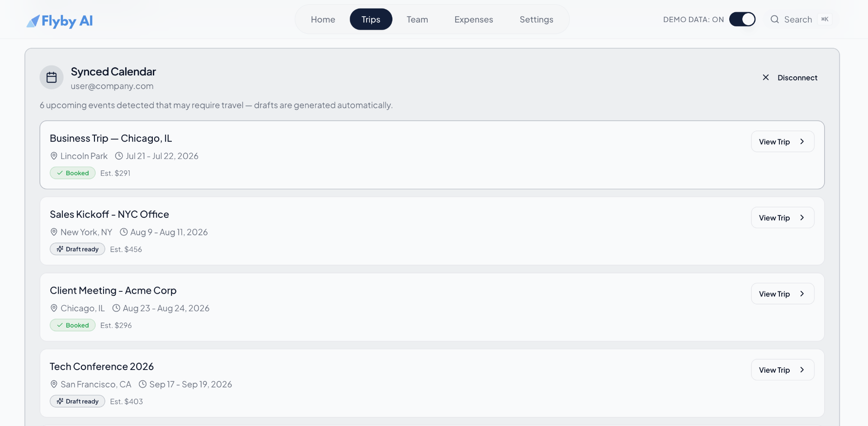Click the location pin icon next to San Francisco, CA
This screenshot has width=868, height=426.
point(54,384)
